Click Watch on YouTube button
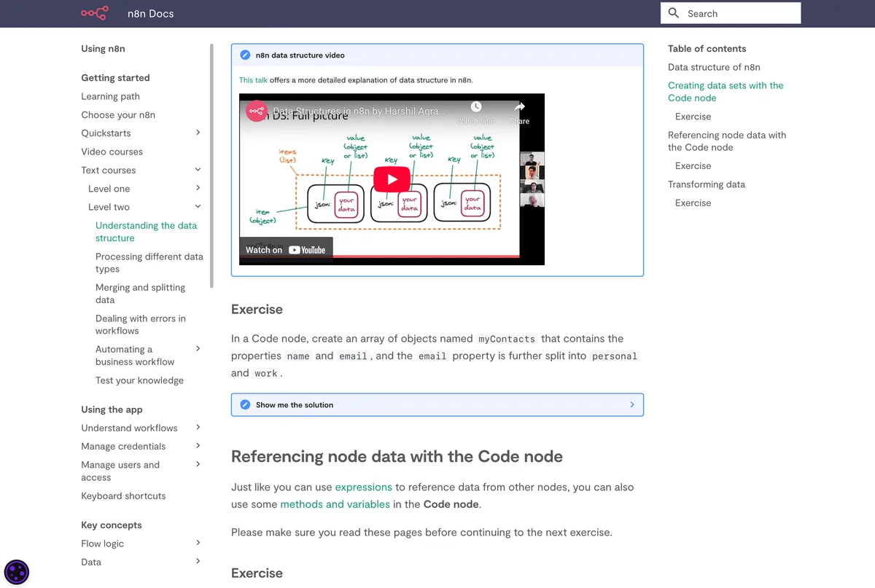 (x=286, y=250)
